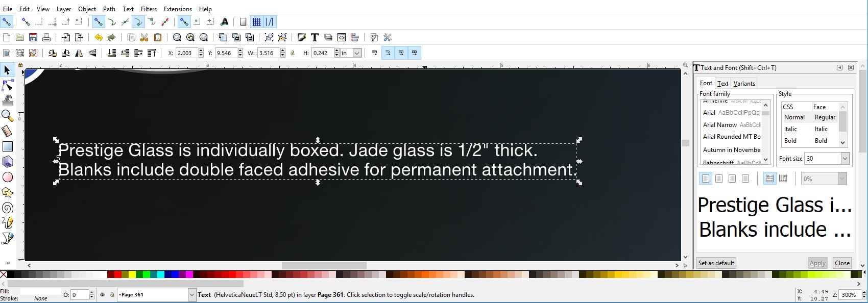Select the Star polygon tool
The height and width of the screenshot is (303, 868).
click(x=7, y=192)
